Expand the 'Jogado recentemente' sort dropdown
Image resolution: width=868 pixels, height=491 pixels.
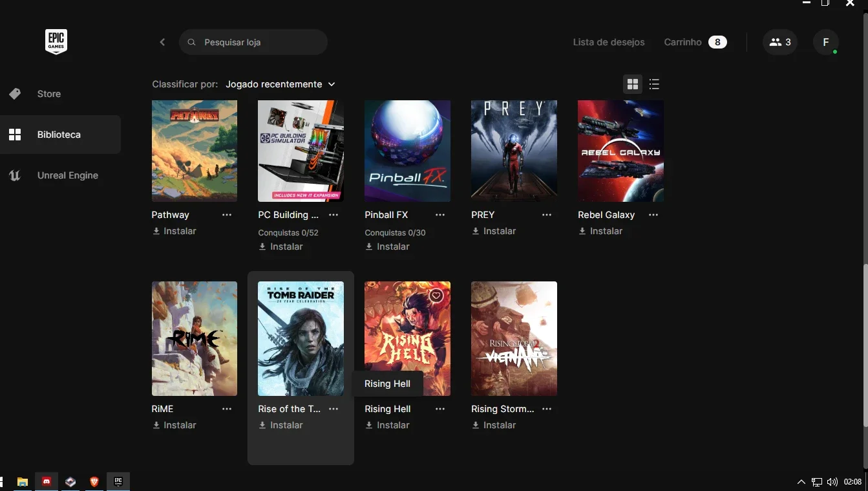coord(281,84)
